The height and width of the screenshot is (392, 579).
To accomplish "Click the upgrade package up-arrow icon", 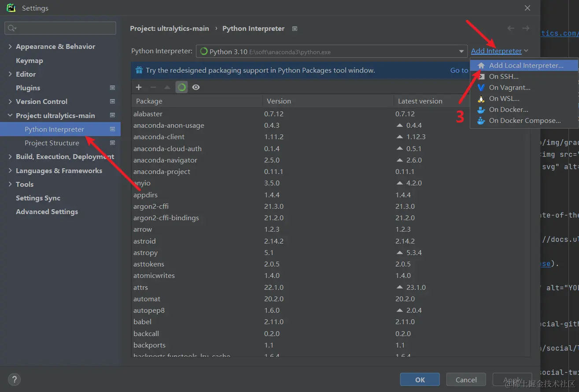I will coord(167,87).
